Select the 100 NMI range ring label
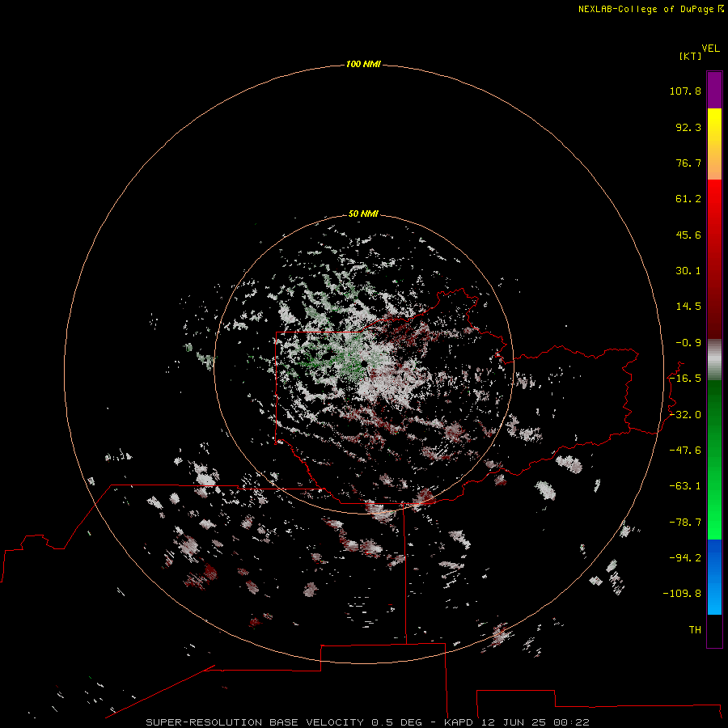 363,64
